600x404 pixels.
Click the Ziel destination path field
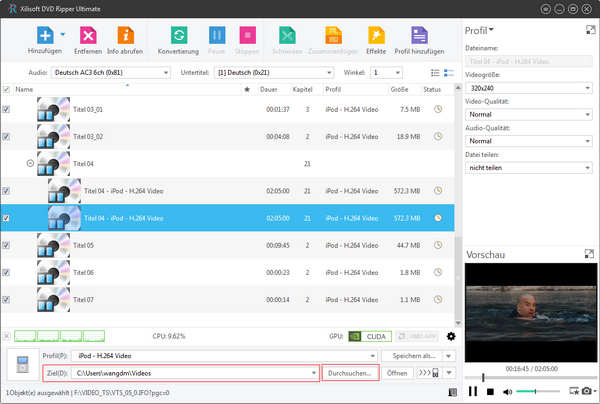click(x=197, y=373)
